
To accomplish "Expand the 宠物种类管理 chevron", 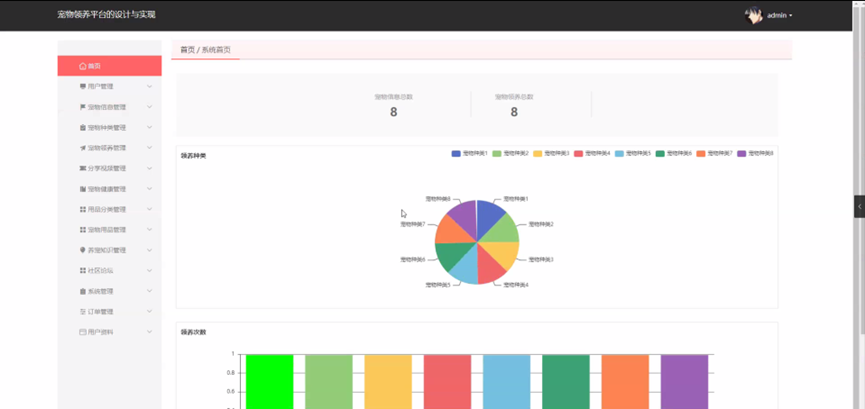I will [149, 128].
